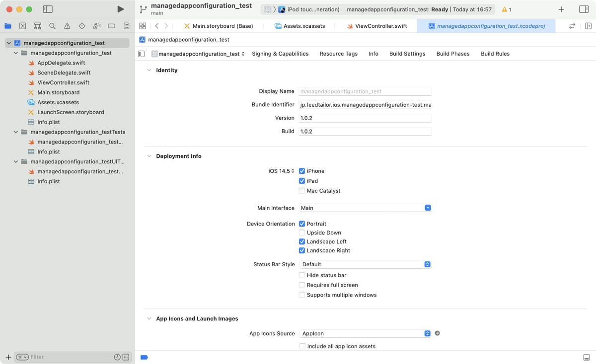Open the Test navigator diamond icon

click(x=82, y=26)
